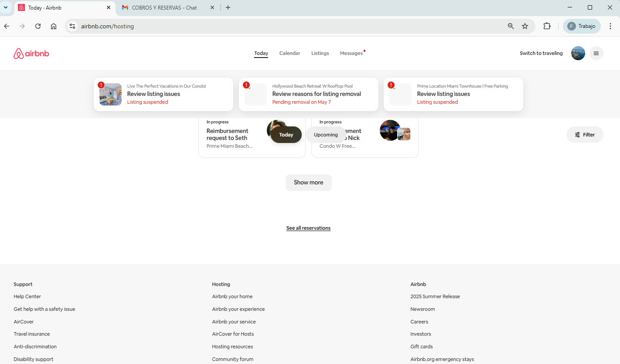The height and width of the screenshot is (364, 620).
Task: Open the browser home page
Action: 54,26
